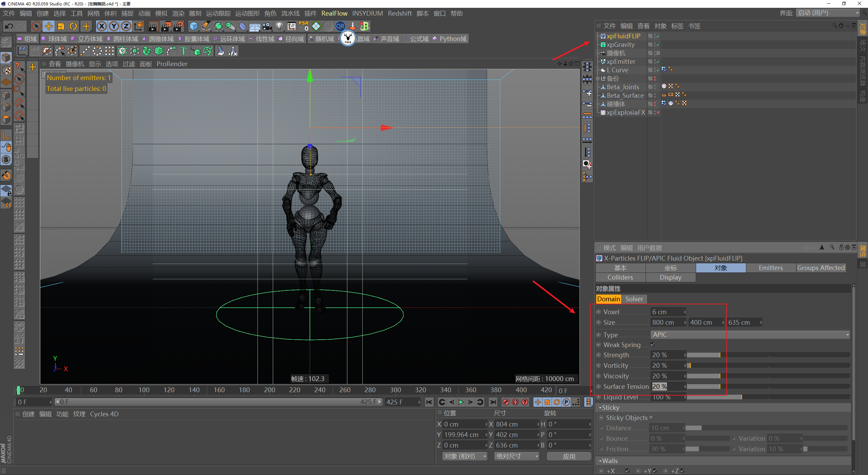Open the 界面 layout dropdown

(x=829, y=13)
